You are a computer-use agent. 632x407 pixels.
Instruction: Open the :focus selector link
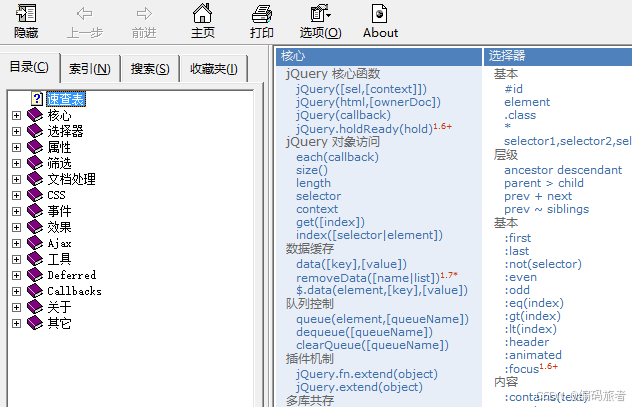pyautogui.click(x=522, y=369)
